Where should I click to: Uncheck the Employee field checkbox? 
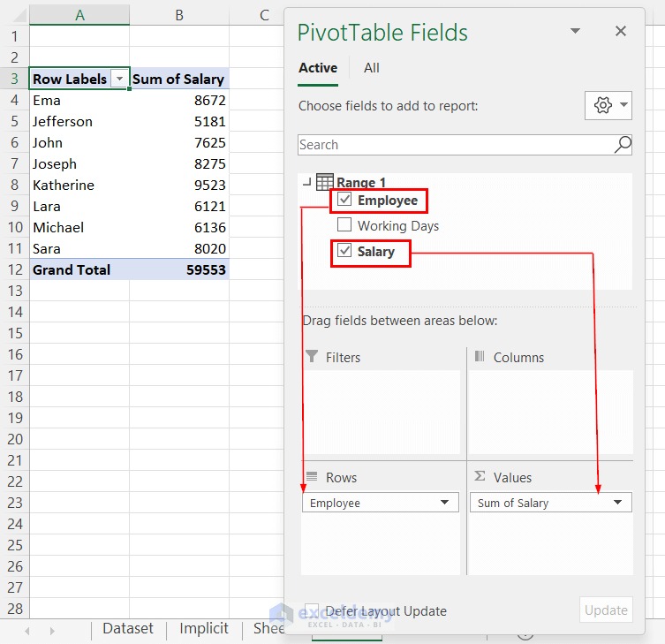(344, 201)
